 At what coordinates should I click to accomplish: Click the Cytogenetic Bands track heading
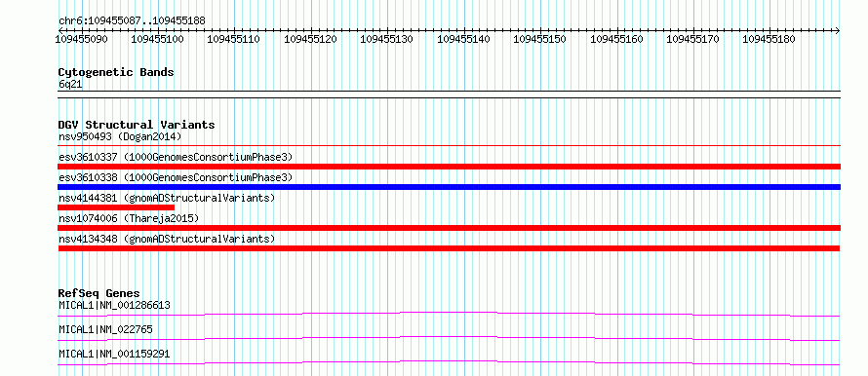pos(116,72)
